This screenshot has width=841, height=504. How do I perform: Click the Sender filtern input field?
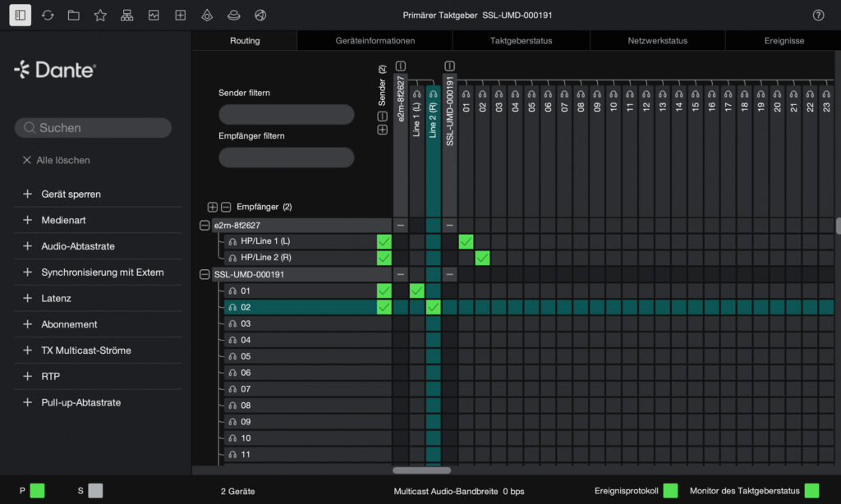tap(286, 114)
